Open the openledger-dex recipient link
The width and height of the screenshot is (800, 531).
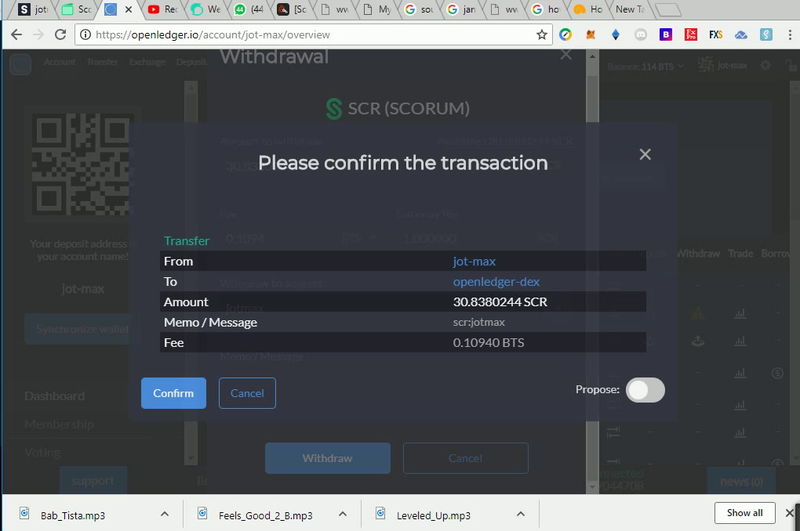click(496, 282)
